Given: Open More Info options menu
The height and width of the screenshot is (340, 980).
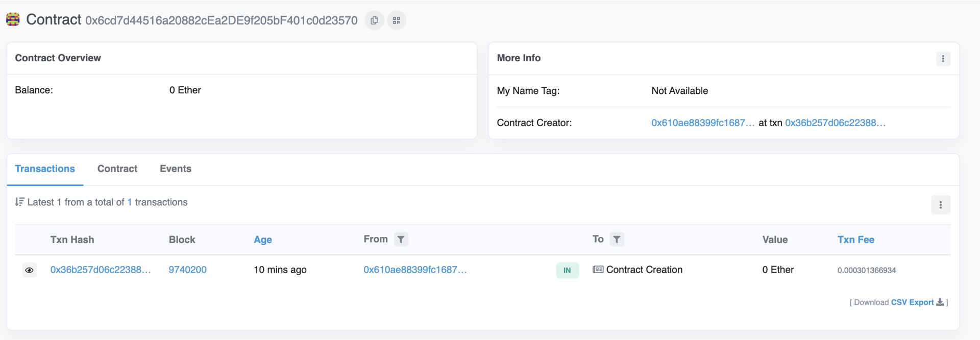Looking at the screenshot, I should [943, 59].
